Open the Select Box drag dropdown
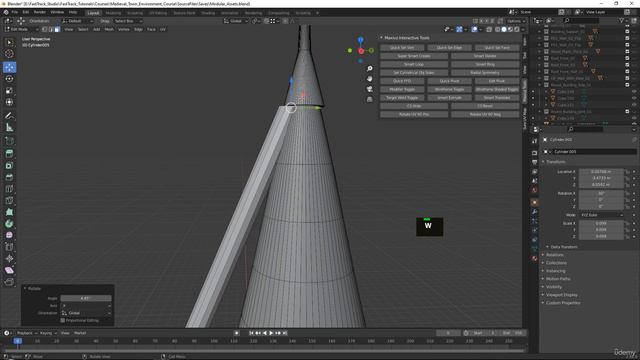 128,21
